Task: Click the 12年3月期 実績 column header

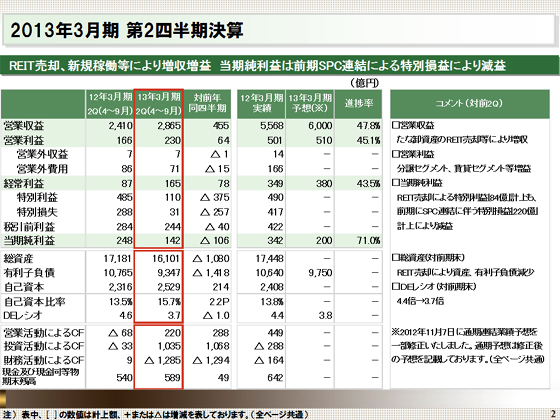Action: point(261,104)
